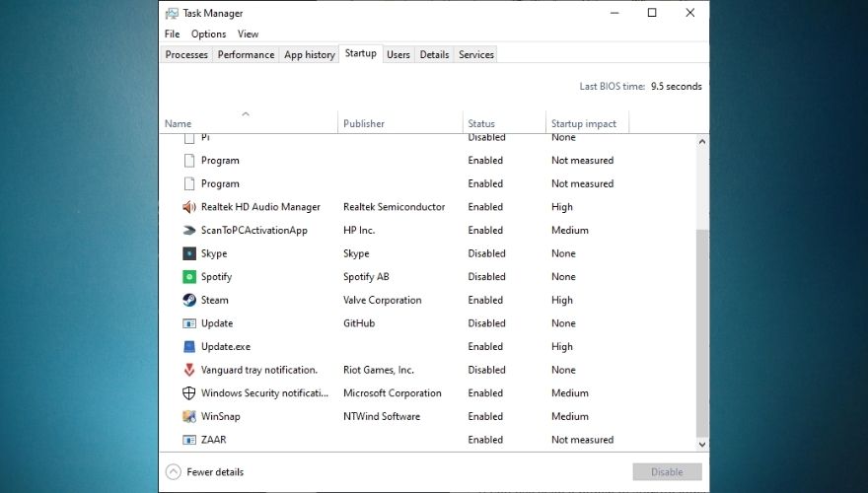Select Vanguard tray notification. entry
The height and width of the screenshot is (493, 868).
[x=259, y=370]
